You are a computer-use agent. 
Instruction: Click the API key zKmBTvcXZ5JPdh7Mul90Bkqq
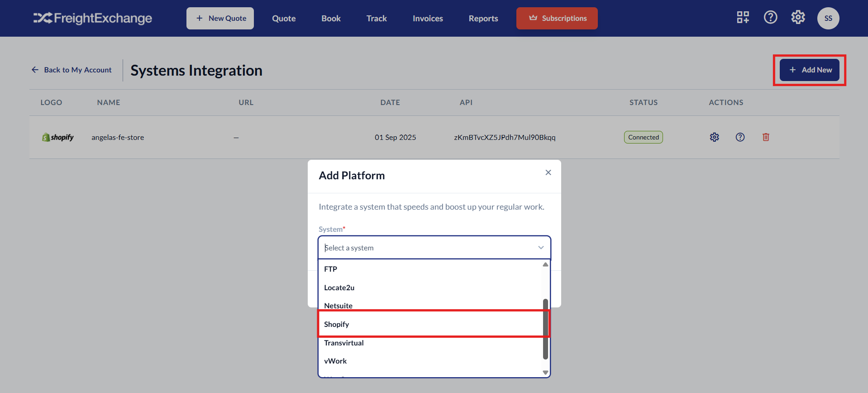coord(505,137)
